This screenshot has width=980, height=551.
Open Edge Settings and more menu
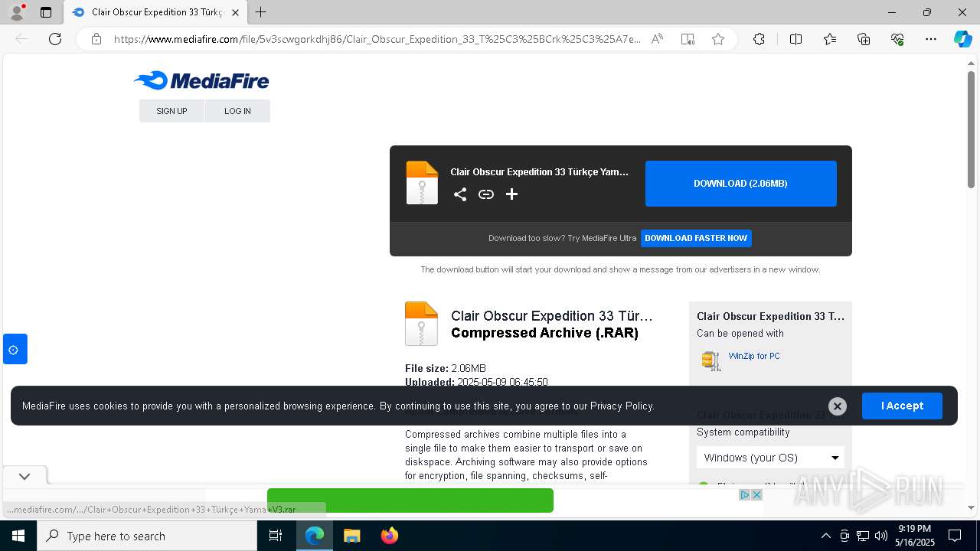pos(931,39)
